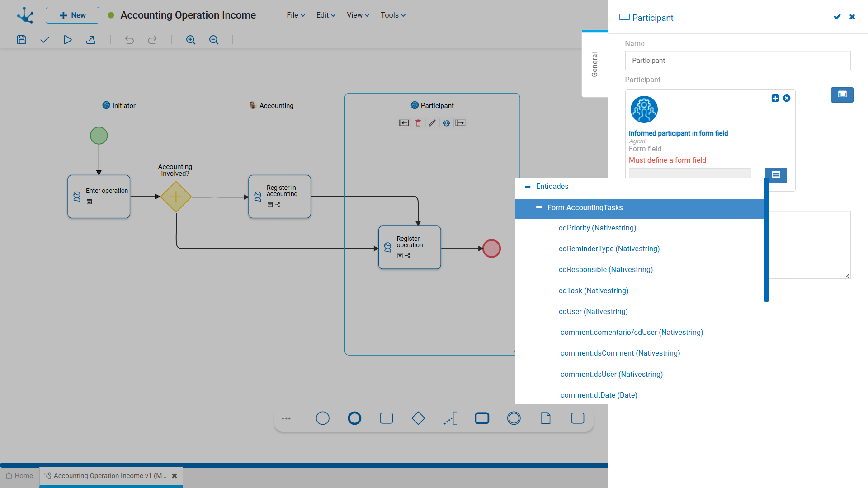Remove participant with the x icon
868x488 pixels.
click(x=787, y=98)
